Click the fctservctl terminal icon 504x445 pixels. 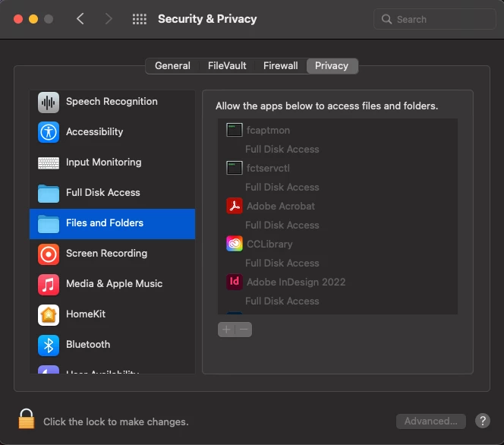coord(235,168)
